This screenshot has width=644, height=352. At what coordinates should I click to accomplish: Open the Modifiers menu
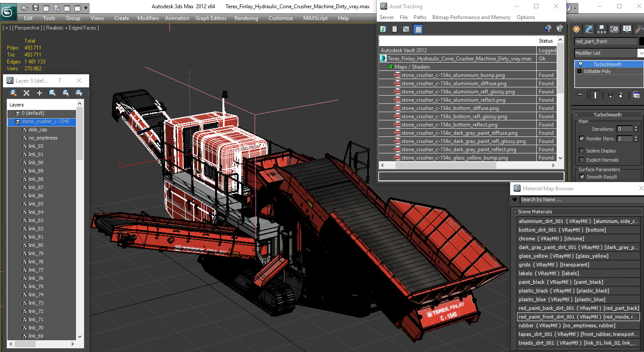click(148, 18)
